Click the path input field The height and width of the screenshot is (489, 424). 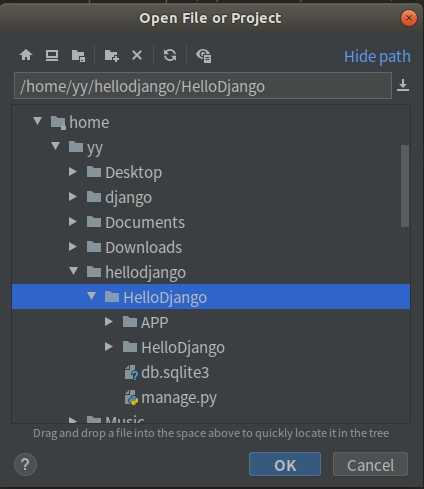[203, 86]
